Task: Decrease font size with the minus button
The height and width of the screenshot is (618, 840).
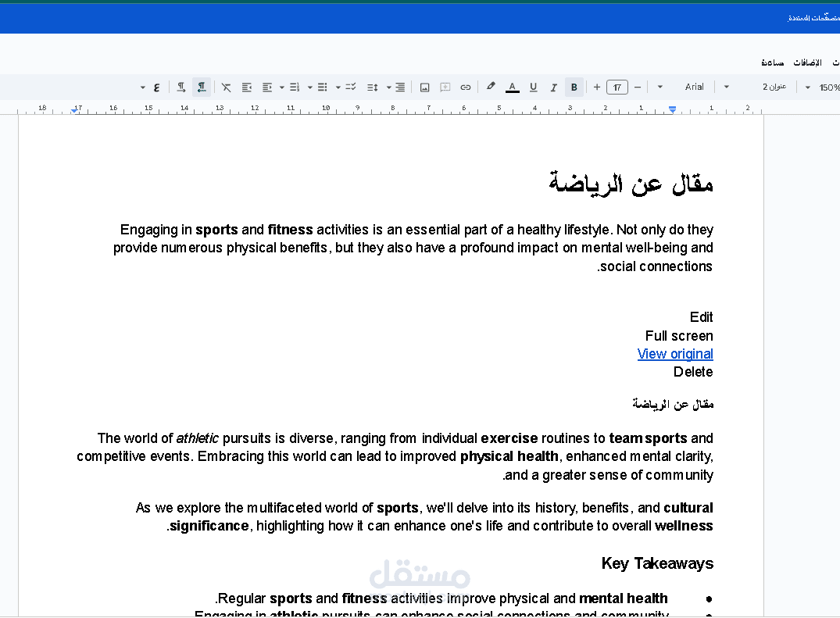Action: [x=638, y=87]
